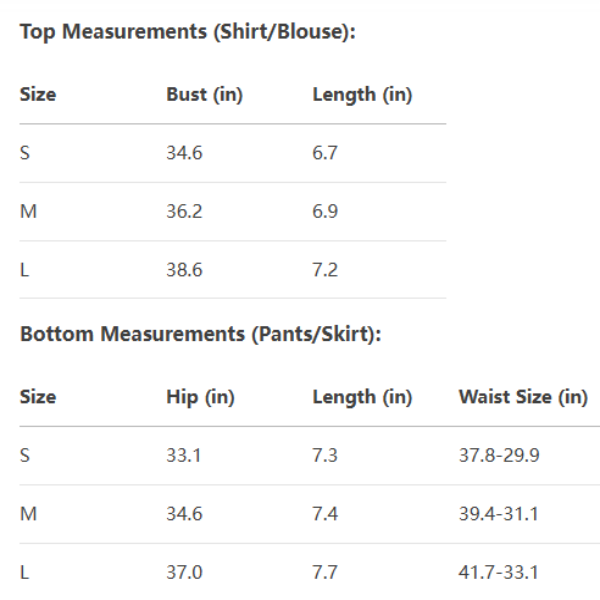Image resolution: width=600 pixels, height=600 pixels.
Task: Click the 6.7 length value for top size S
Action: click(x=325, y=154)
